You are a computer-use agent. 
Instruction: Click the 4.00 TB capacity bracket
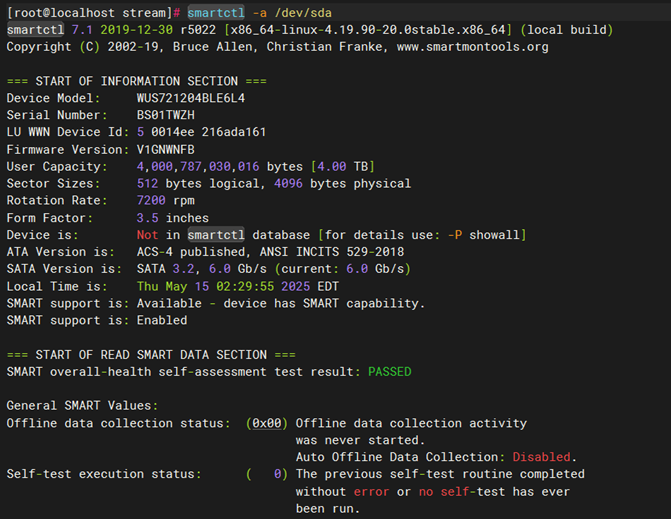(343, 166)
